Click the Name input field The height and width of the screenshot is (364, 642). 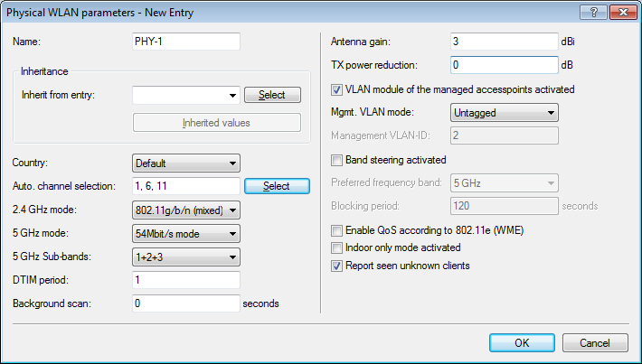tap(185, 42)
